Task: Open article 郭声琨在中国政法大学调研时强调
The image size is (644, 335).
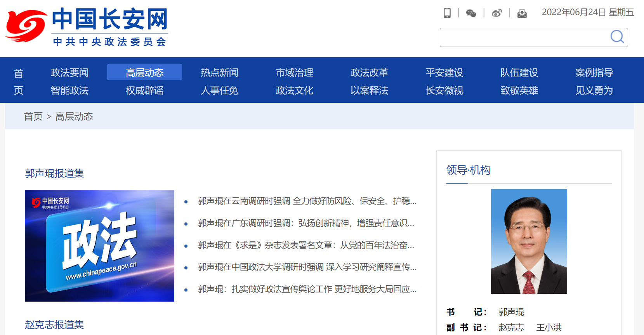Action: coord(307,267)
